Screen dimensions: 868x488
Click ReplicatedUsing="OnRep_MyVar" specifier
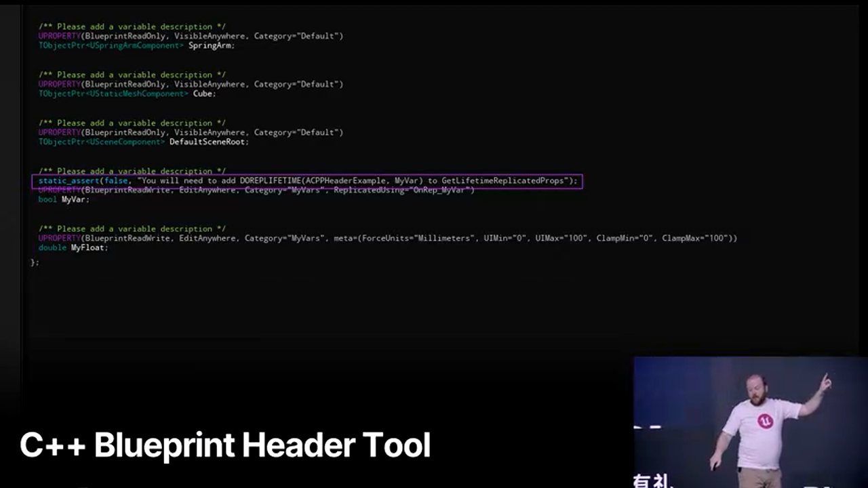coord(403,190)
